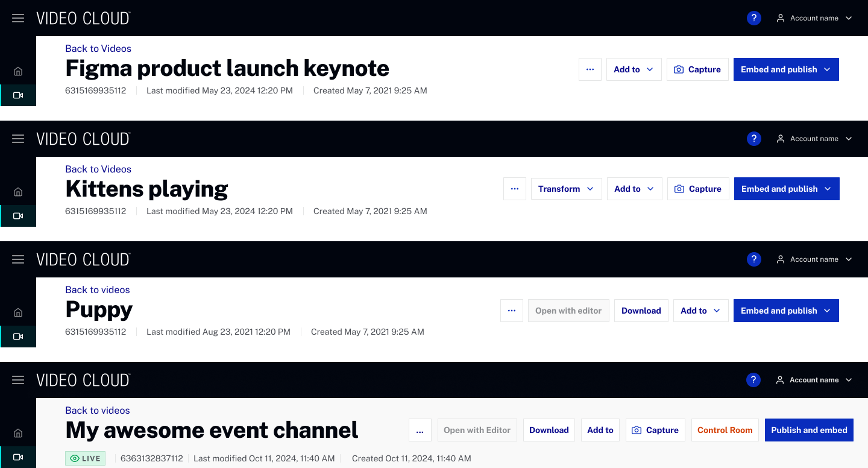Expand Embed and publish for Puppy

click(786, 311)
